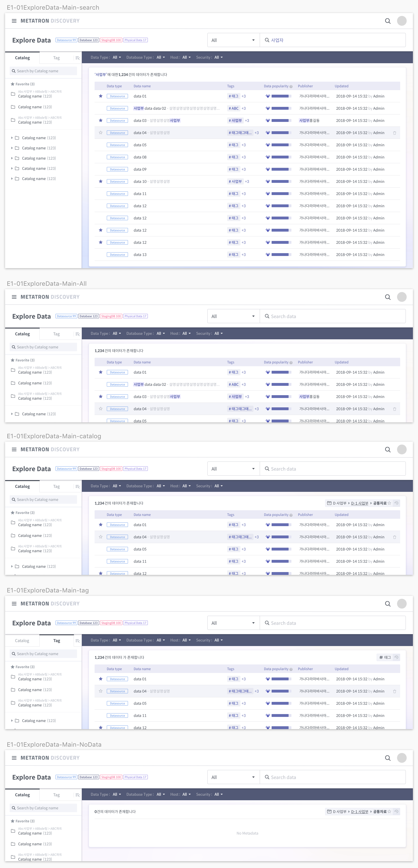The image size is (418, 868).
Task: Click popularity bar of data 11, Main-catalog
Action: click(281, 561)
